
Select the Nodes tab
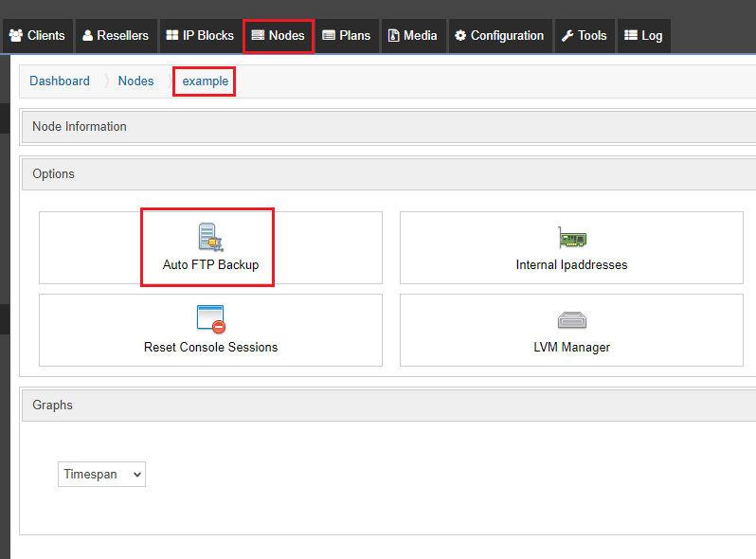(x=279, y=36)
